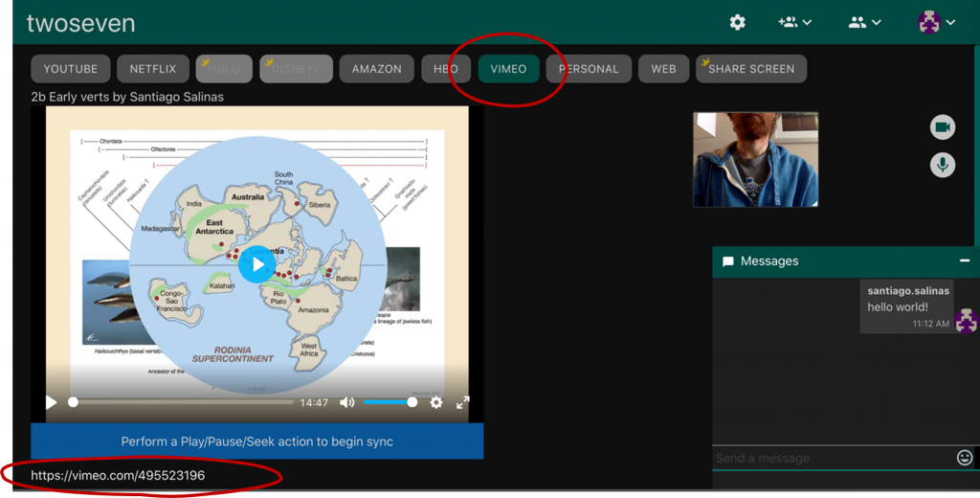
Task: Select the DISNEY+ source tab
Action: tap(297, 69)
